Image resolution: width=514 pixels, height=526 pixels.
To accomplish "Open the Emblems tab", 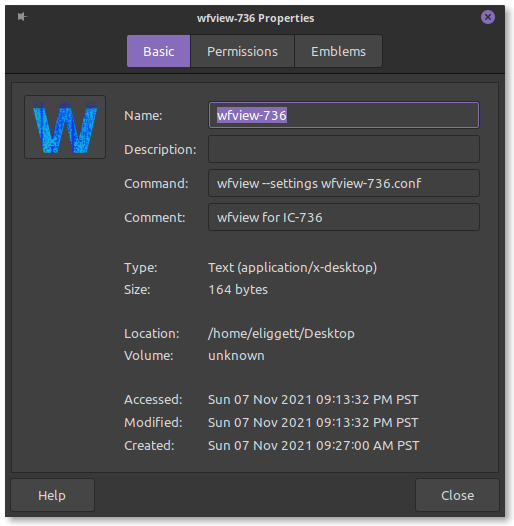I will pyautogui.click(x=338, y=51).
